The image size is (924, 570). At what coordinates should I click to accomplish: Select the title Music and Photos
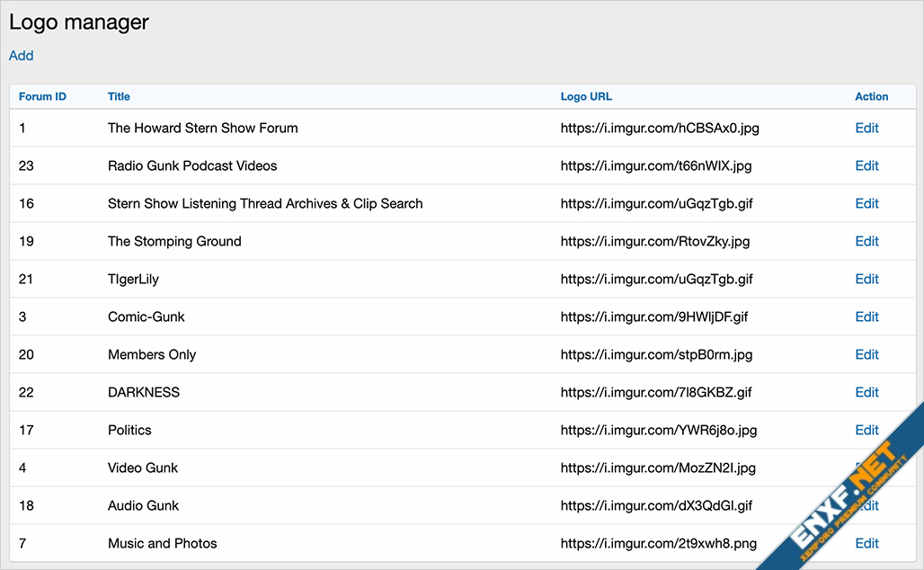coord(162,543)
